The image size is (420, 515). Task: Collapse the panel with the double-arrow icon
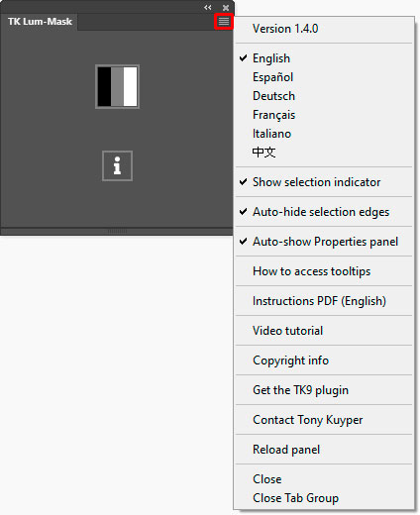click(208, 7)
